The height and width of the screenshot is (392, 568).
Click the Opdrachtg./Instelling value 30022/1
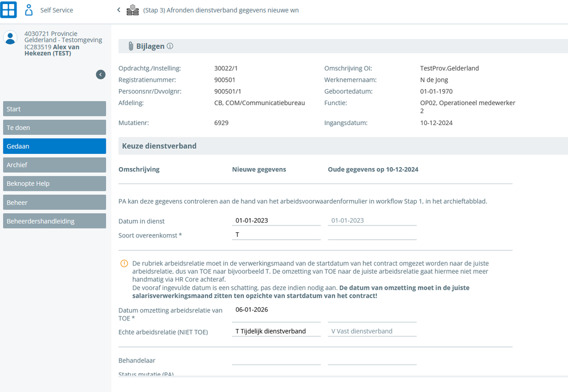coord(226,68)
